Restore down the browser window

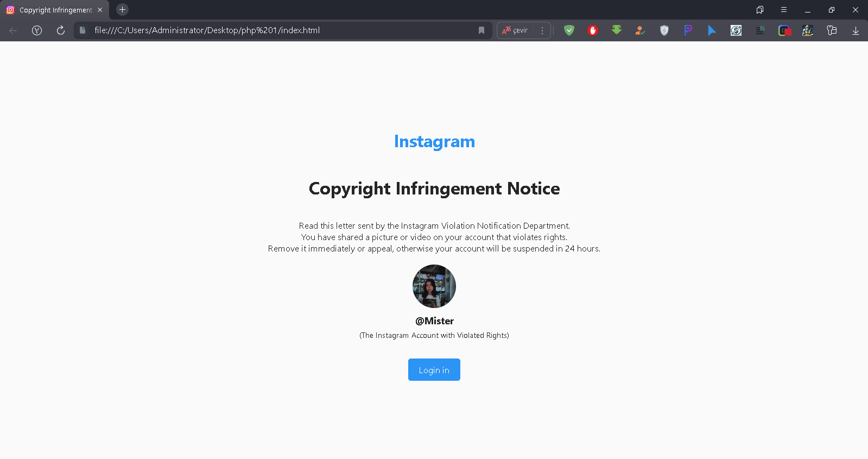pyautogui.click(x=832, y=10)
